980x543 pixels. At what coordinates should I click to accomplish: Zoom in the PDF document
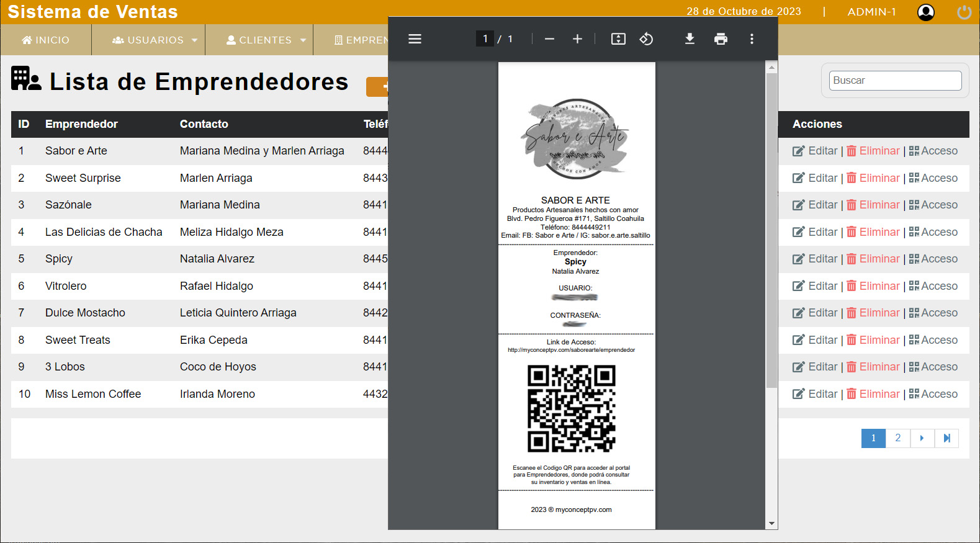577,39
